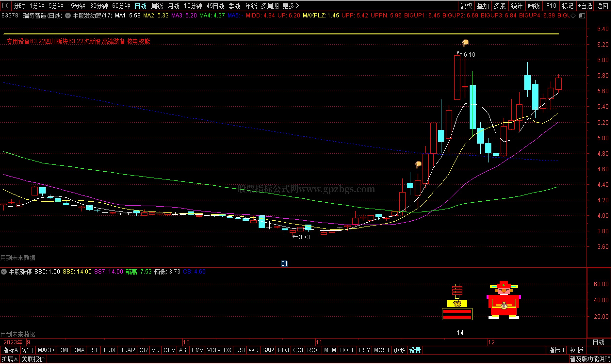
Task: Click the red-yellow lantern stack icon
Action: point(457,302)
